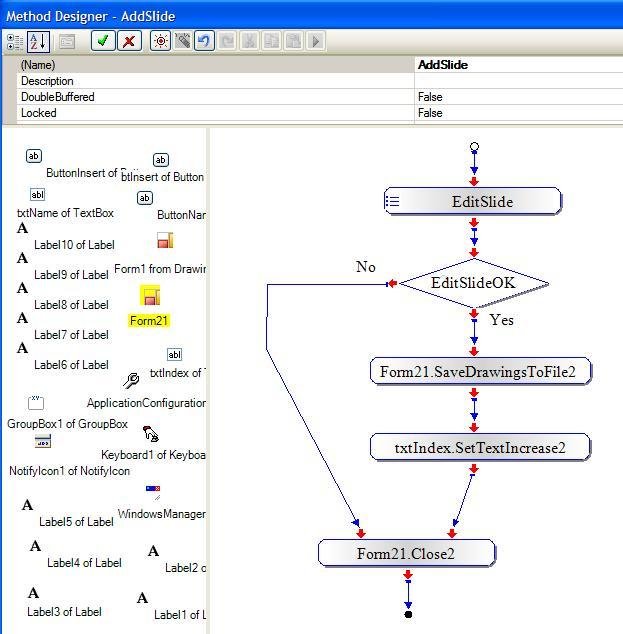
Task: Select the Form21.Close2 action block
Action: (x=406, y=553)
